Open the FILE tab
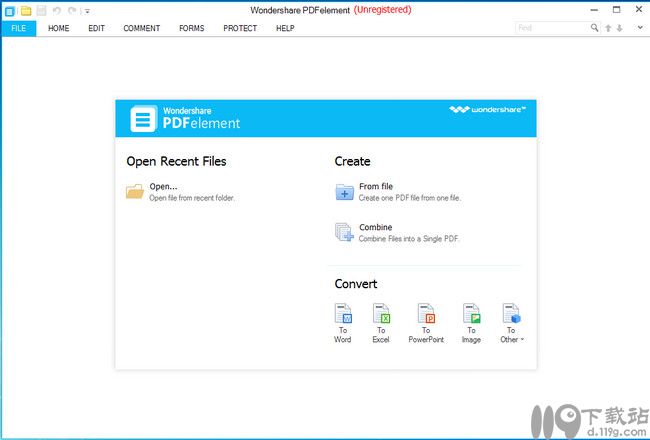The height and width of the screenshot is (440, 650). [x=19, y=28]
